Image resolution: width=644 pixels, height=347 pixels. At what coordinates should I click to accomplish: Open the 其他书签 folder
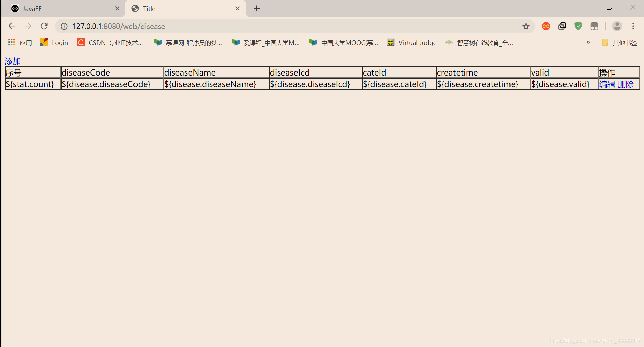coord(620,43)
